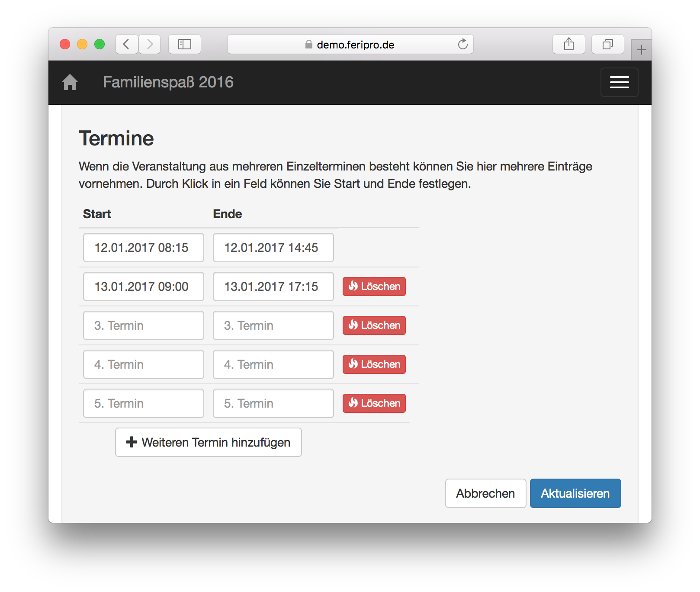
Task: Click end field showing 13.01.2017 17:15
Action: pos(273,286)
